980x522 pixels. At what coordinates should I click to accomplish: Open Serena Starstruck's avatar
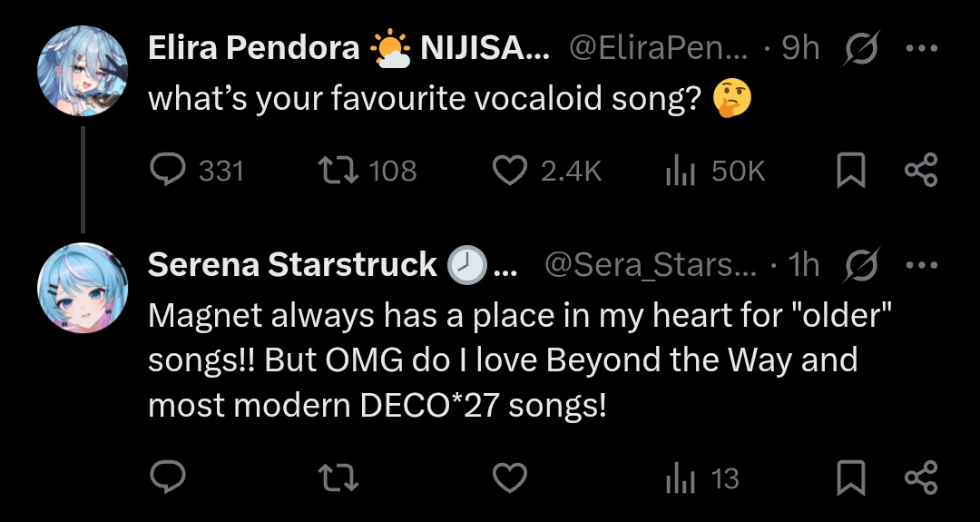click(x=83, y=288)
